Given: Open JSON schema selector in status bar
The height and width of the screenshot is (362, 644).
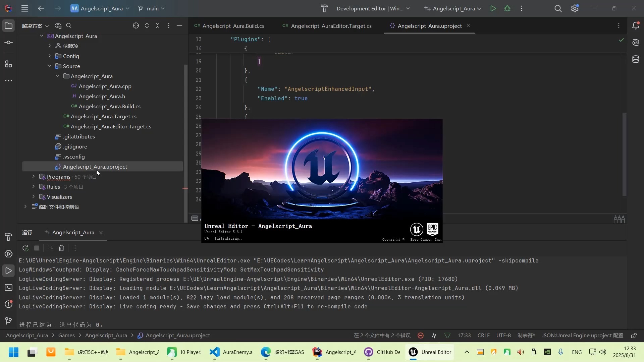Looking at the screenshot, I should pyautogui.click(x=582, y=336).
